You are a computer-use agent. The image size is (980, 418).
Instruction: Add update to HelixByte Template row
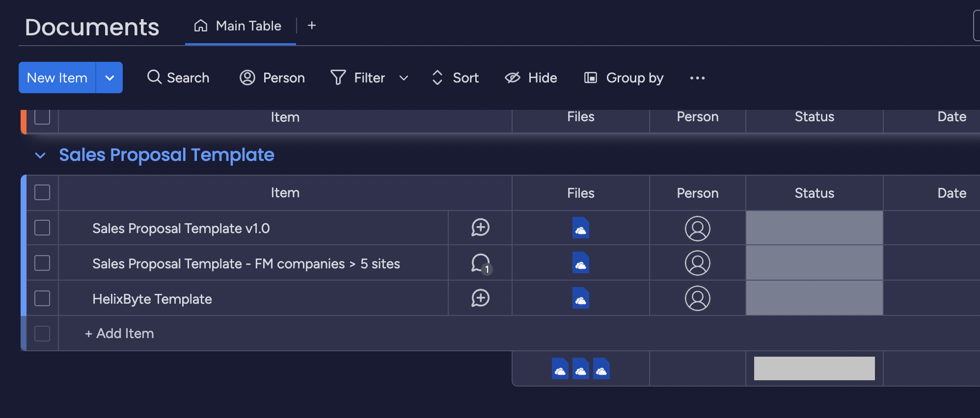pos(480,298)
